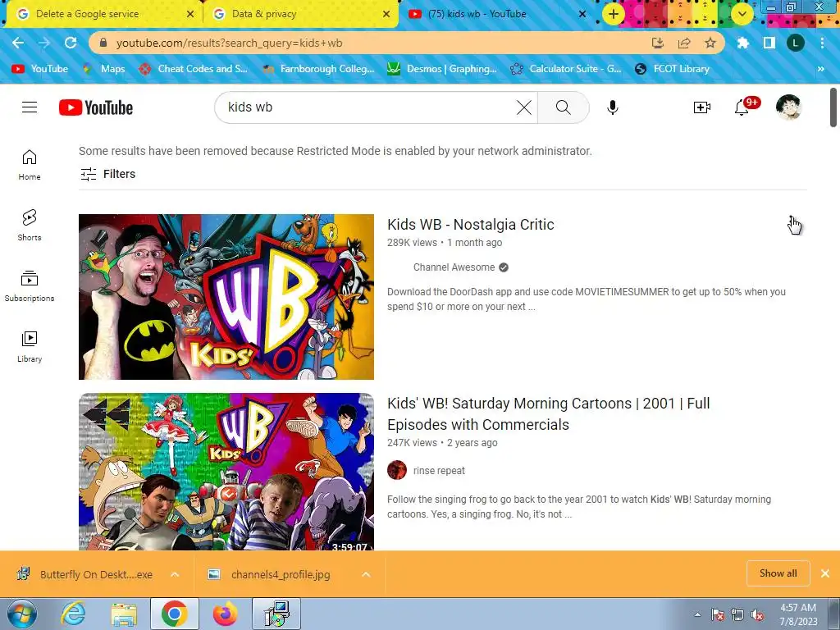The image size is (840, 630).
Task: Open the Chrome three-dot menu
Action: [x=822, y=43]
